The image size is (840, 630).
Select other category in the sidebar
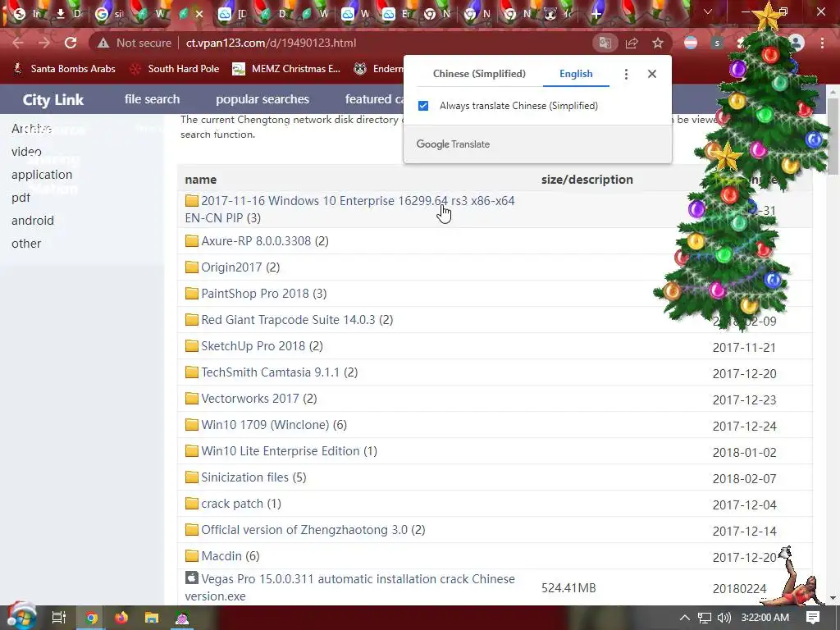[26, 244]
